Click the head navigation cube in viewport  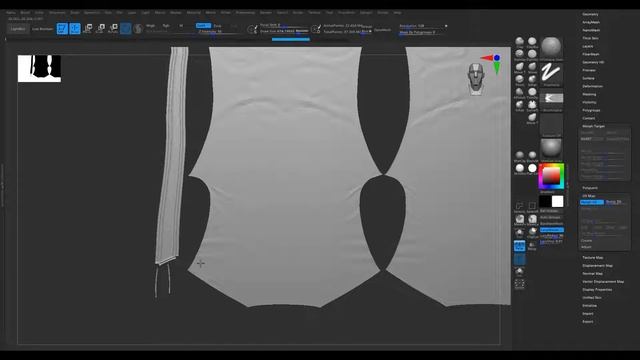pos(476,79)
